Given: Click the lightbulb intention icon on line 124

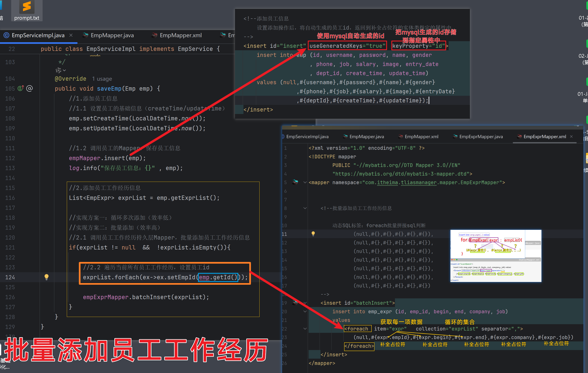Looking at the screenshot, I should pyautogui.click(x=46, y=277).
